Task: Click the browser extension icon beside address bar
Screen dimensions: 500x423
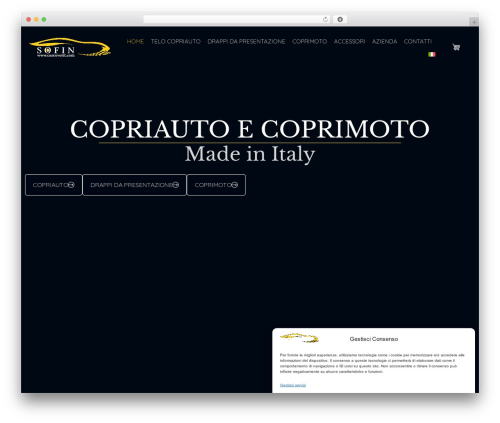Action: [340, 19]
